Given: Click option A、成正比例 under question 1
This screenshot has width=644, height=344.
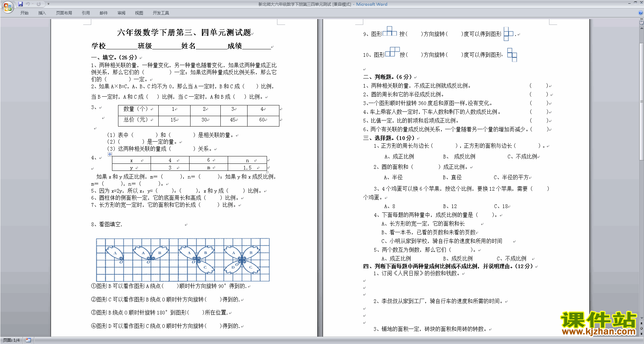Looking at the screenshot, I should click(399, 156).
